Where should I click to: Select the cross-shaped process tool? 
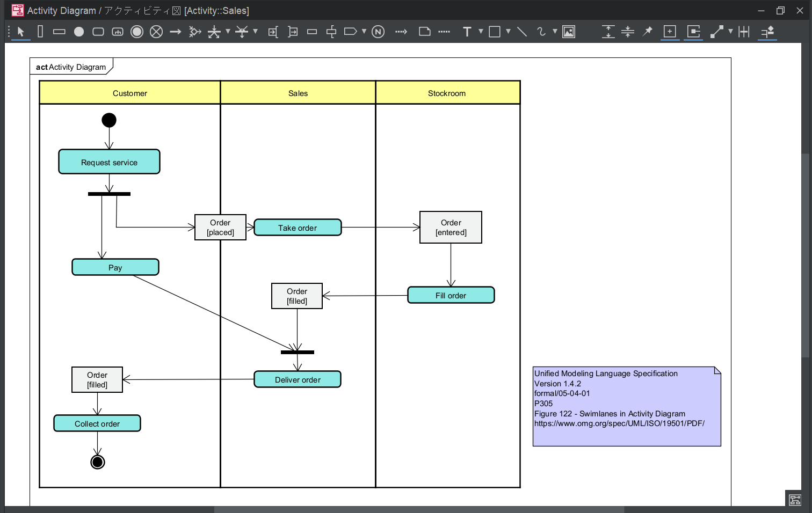click(x=331, y=32)
